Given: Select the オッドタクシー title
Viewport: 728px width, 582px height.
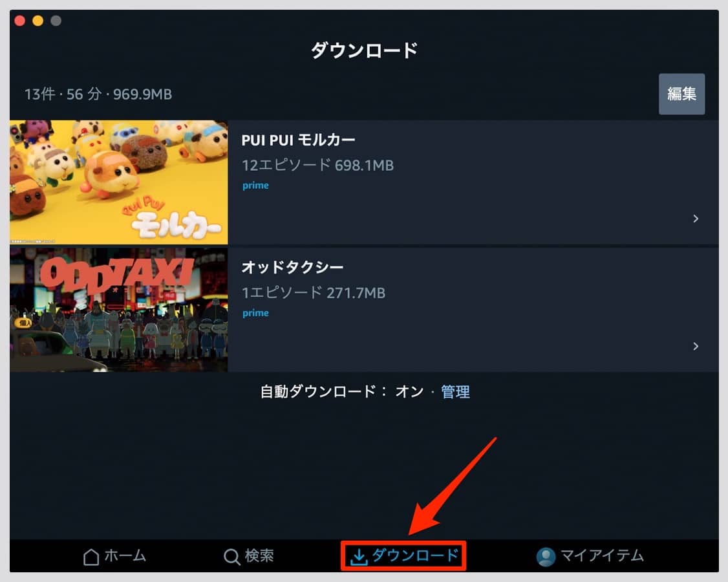Looking at the screenshot, I should [x=292, y=267].
